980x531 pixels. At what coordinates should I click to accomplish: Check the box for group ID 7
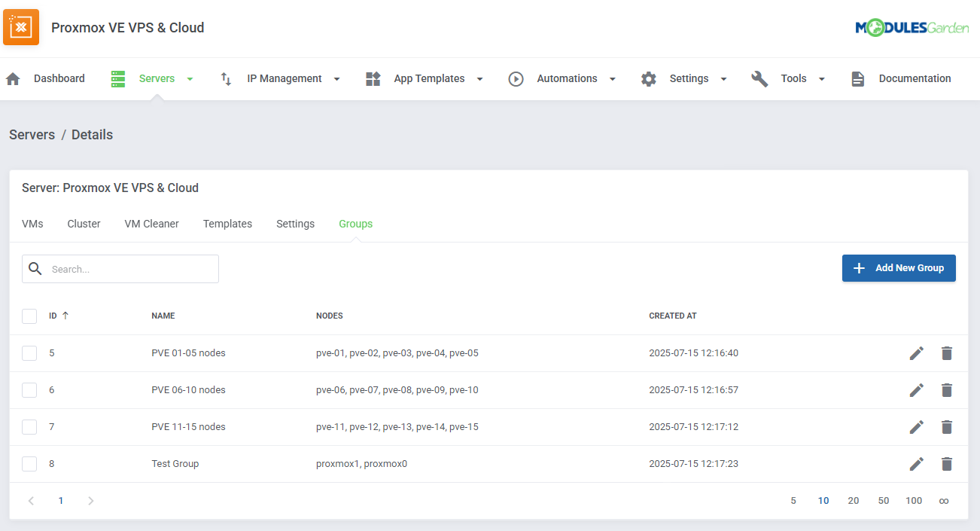coord(29,427)
